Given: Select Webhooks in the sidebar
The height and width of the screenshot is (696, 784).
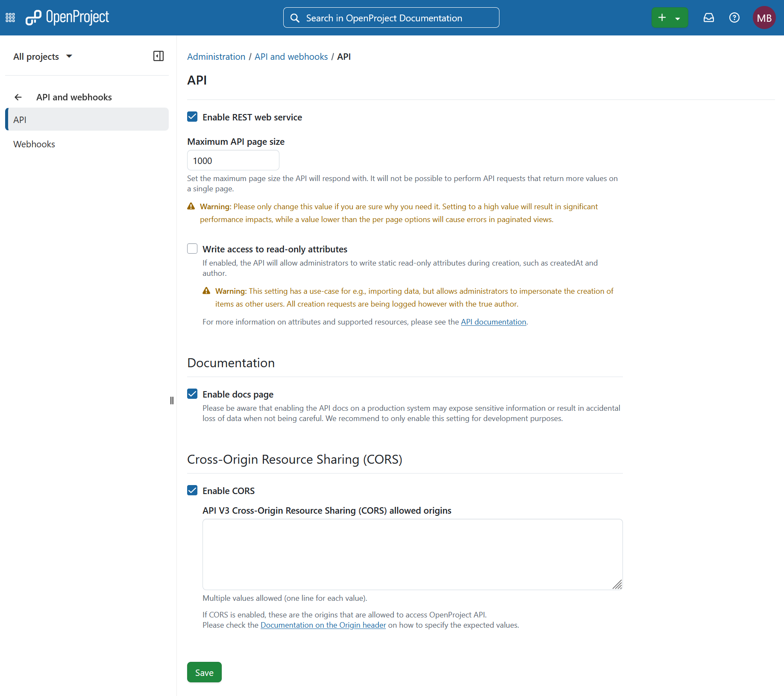Looking at the screenshot, I should [34, 144].
